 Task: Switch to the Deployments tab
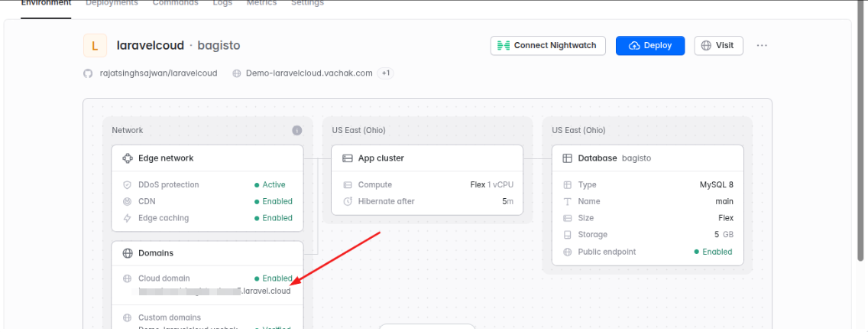coord(112,3)
